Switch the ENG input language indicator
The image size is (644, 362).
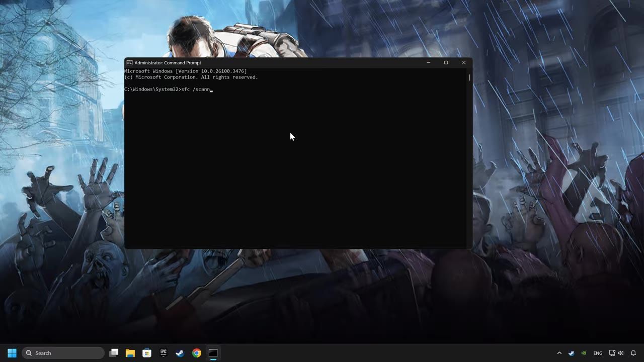click(598, 353)
